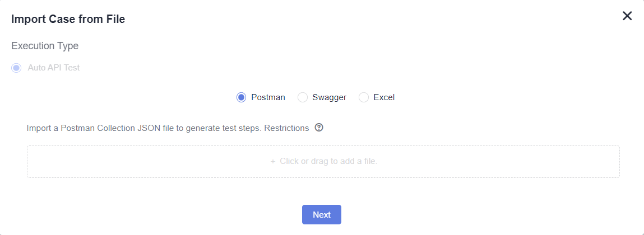The image size is (644, 235).
Task: Click the Postman option label
Action: (268, 97)
